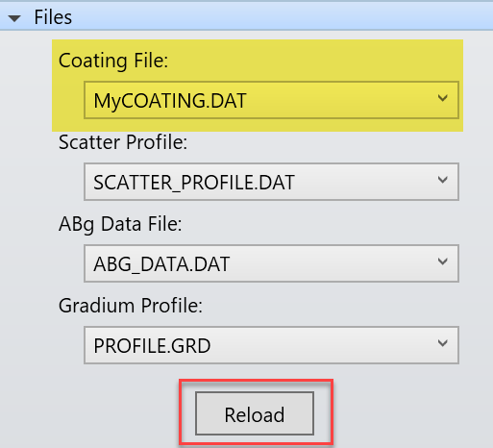Click blank space inside the ABg Data combo box
493x448 pixels.
[330, 263]
